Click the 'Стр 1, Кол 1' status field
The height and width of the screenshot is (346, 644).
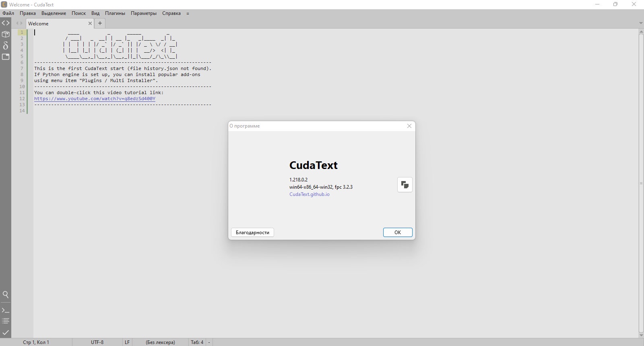36,342
